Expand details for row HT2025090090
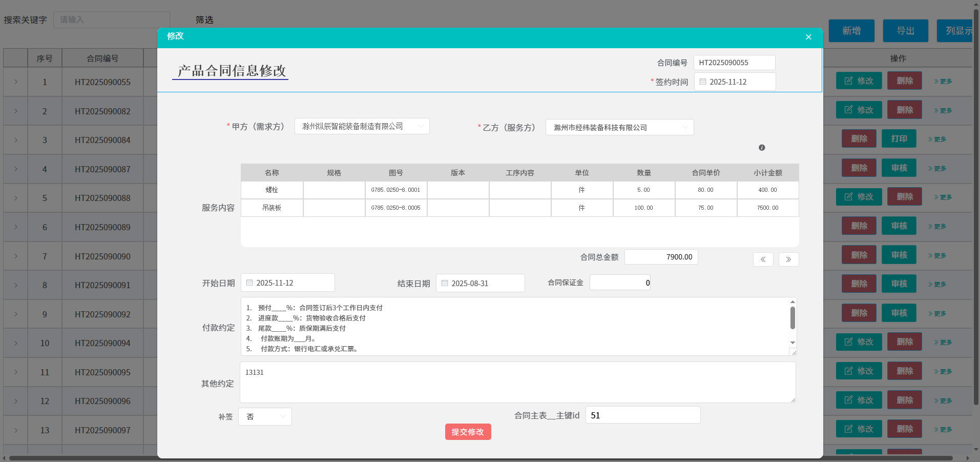The width and height of the screenshot is (980, 462). 15,256
